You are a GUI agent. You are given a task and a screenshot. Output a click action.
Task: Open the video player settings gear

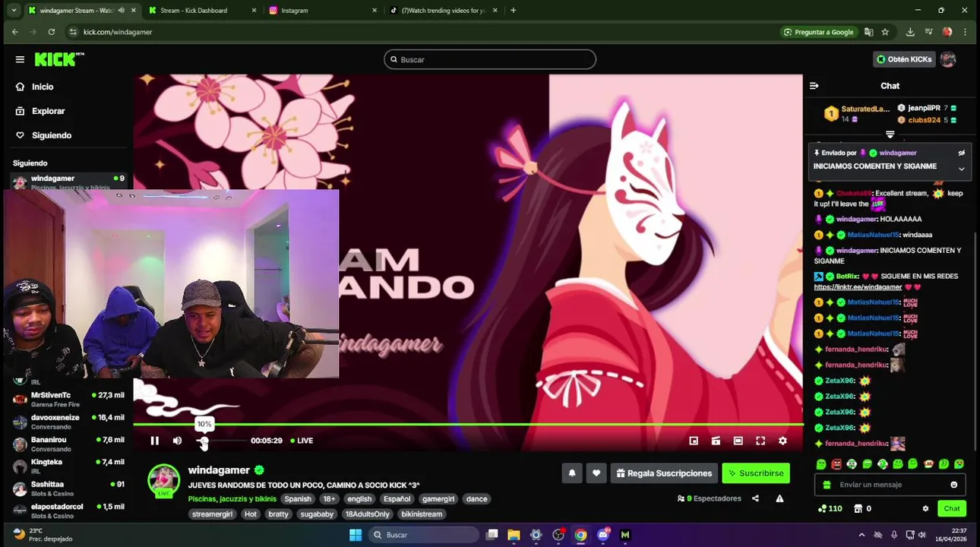(782, 441)
